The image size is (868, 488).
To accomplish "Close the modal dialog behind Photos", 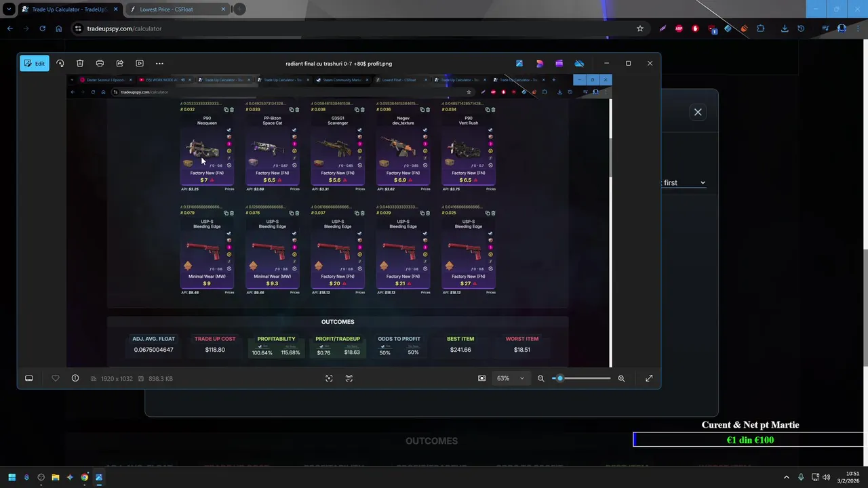I will pyautogui.click(x=698, y=112).
